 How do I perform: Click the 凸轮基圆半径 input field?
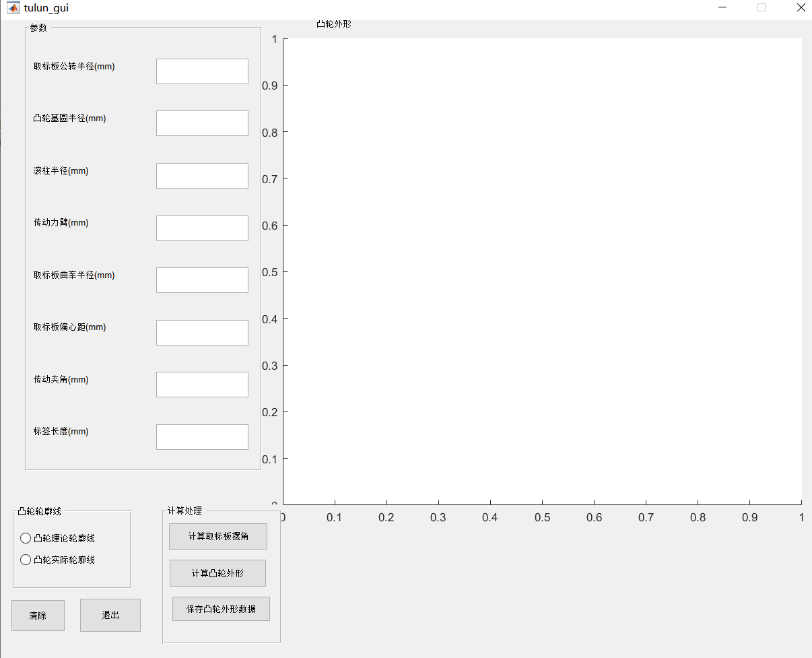click(202, 123)
